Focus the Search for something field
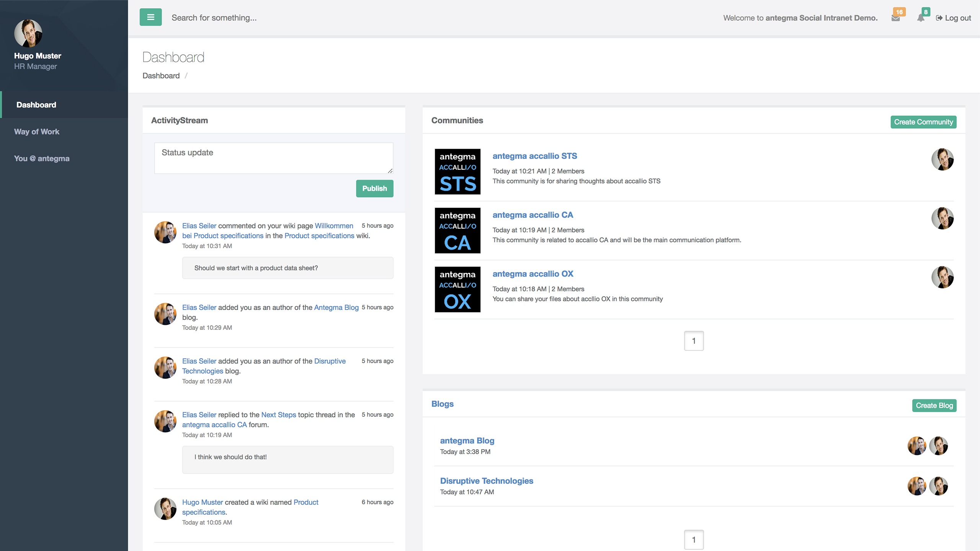Screen dimensions: 980x551 tap(214, 18)
